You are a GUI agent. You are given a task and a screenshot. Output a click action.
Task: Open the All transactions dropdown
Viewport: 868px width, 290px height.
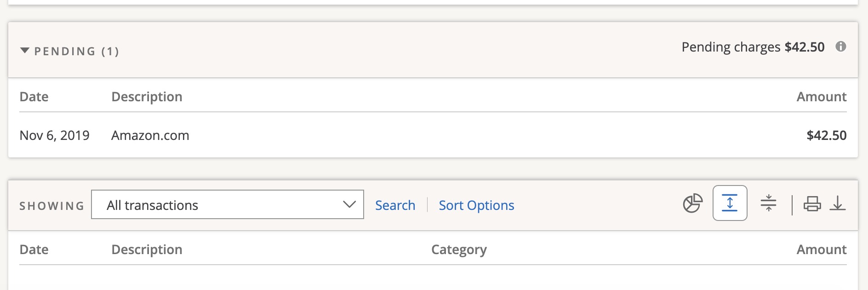point(227,205)
